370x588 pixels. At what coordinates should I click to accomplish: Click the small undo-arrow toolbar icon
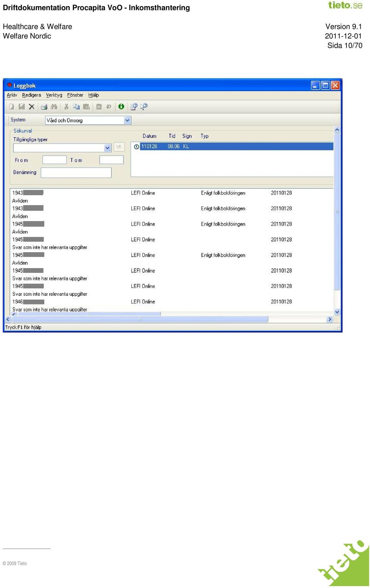tap(109, 107)
